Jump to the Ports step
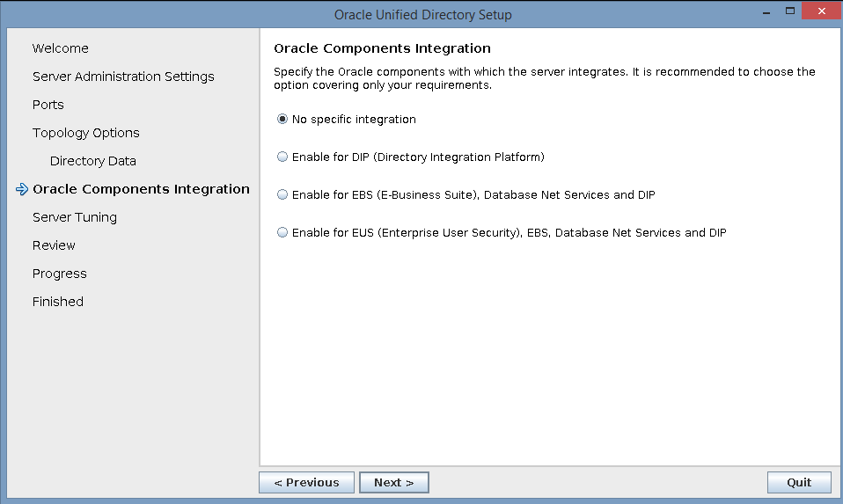Screen dimensions: 843x504 point(48,105)
